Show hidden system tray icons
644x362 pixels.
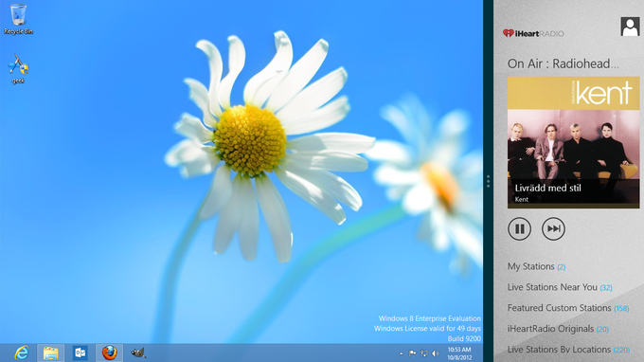click(401, 353)
